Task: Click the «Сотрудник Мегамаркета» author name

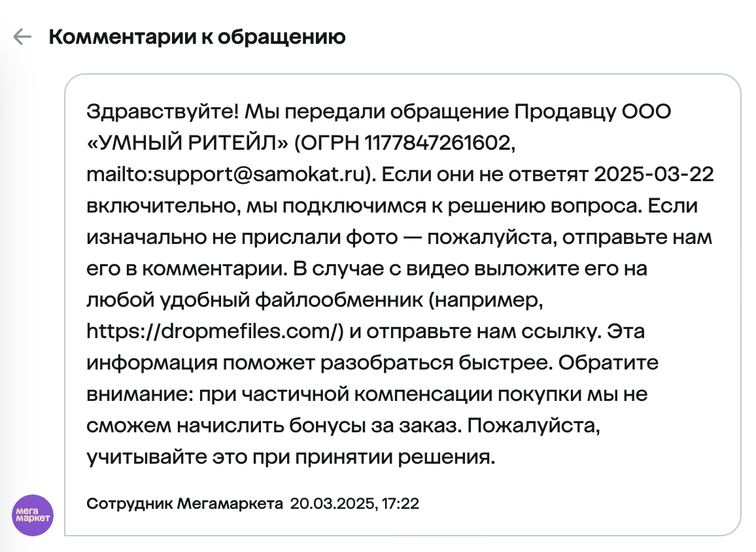Action: (185, 504)
